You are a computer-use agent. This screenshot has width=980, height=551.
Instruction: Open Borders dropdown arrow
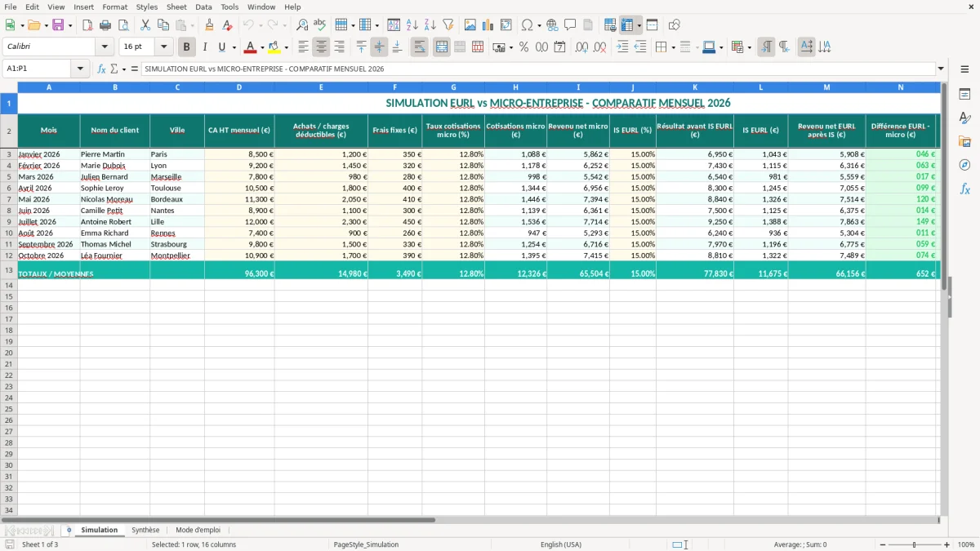pos(673,47)
